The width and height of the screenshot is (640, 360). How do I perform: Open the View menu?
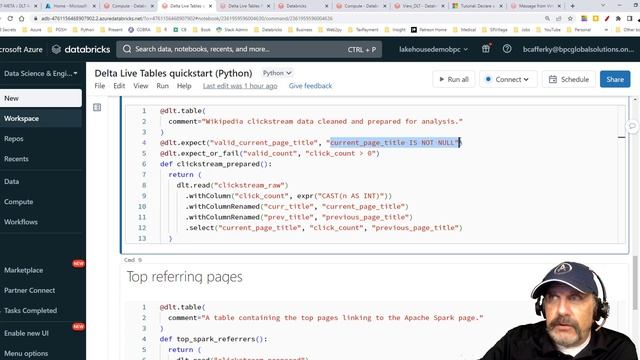click(140, 86)
